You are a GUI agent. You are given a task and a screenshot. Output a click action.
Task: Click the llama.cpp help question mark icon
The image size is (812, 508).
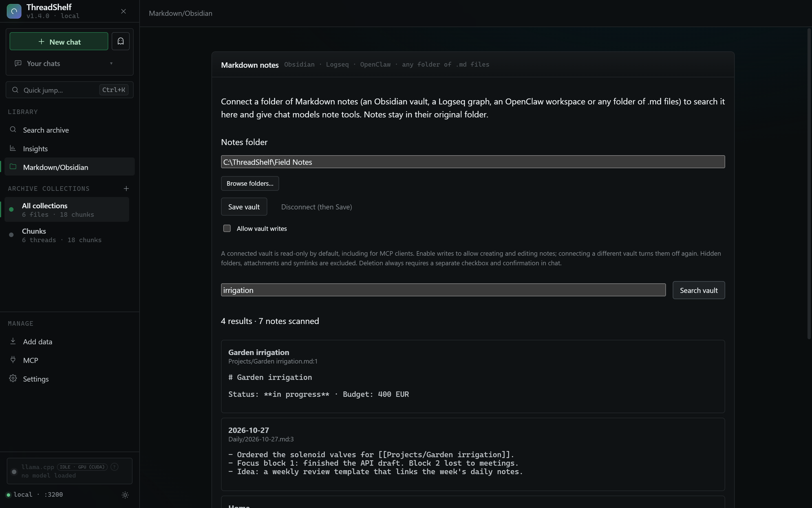tap(114, 467)
